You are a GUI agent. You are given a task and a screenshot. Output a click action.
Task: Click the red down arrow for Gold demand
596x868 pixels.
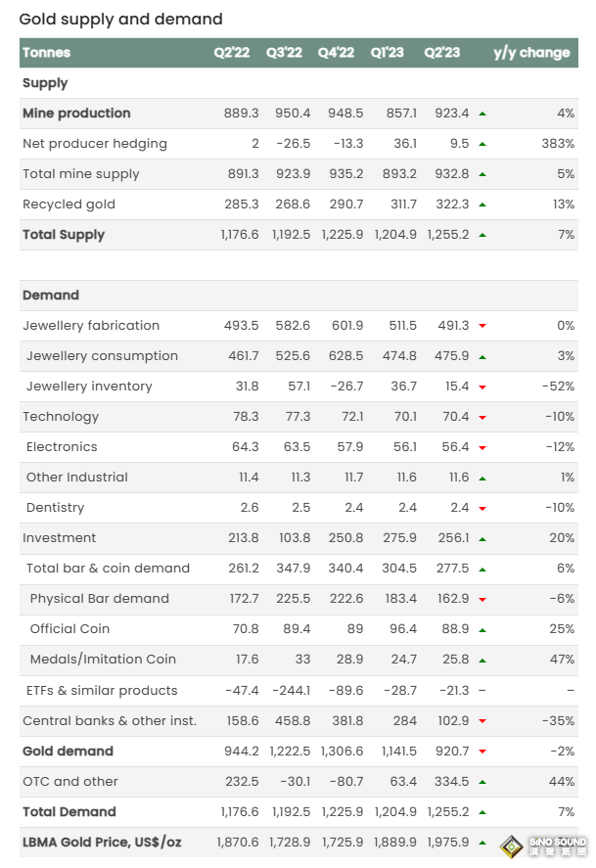482,752
